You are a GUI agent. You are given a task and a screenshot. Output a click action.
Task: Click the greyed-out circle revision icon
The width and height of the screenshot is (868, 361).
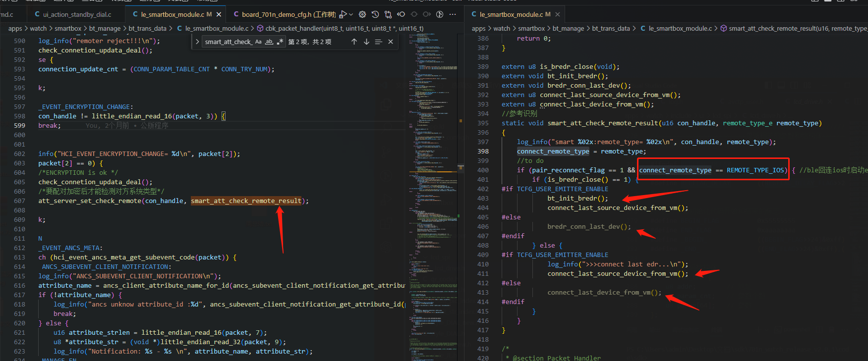[414, 14]
